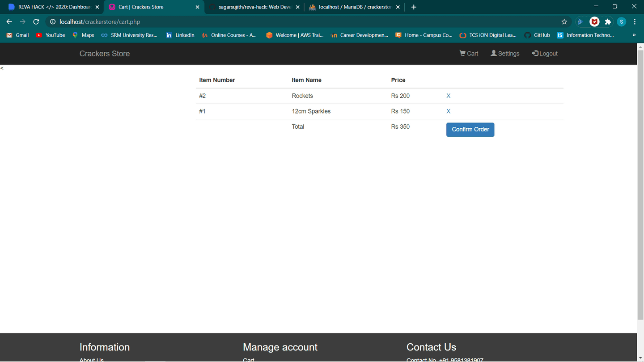Click the Contact Us footer heading
The width and height of the screenshot is (644, 362).
click(x=431, y=347)
